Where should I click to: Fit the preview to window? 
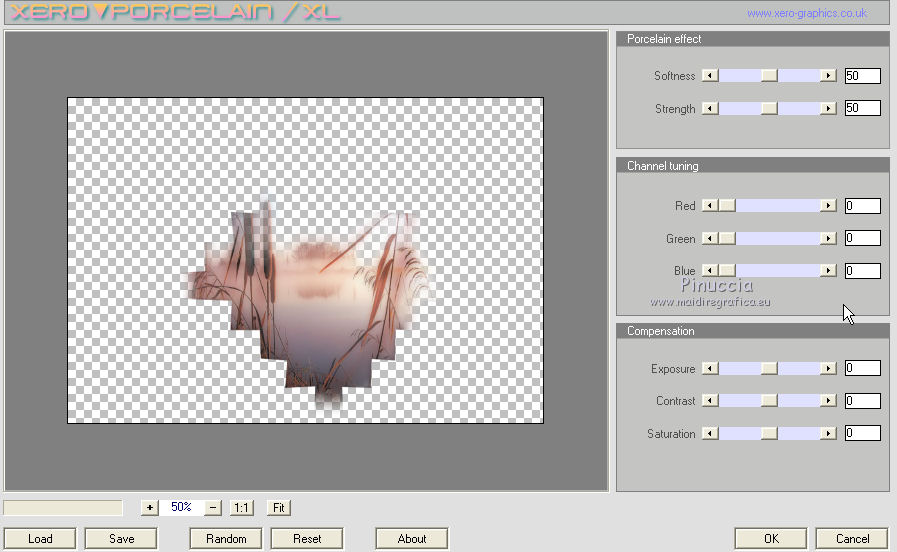coord(279,508)
